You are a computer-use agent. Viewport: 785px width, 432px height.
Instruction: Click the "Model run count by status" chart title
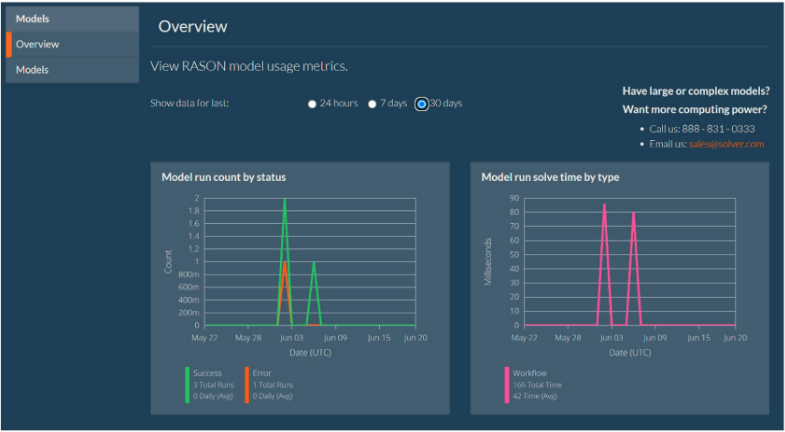coord(224,177)
